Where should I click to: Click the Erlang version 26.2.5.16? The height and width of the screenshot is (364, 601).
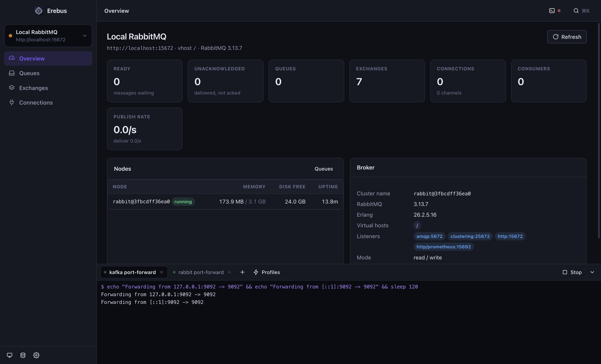click(425, 215)
